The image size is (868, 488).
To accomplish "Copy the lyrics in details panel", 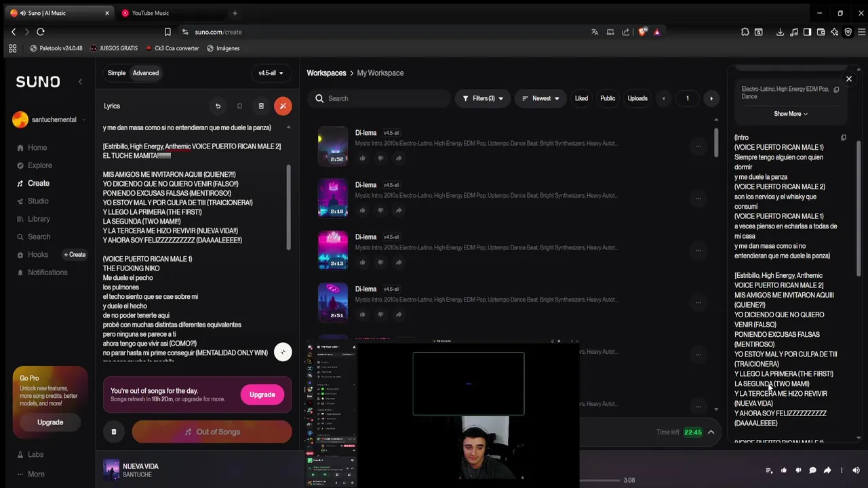I will 844,138.
